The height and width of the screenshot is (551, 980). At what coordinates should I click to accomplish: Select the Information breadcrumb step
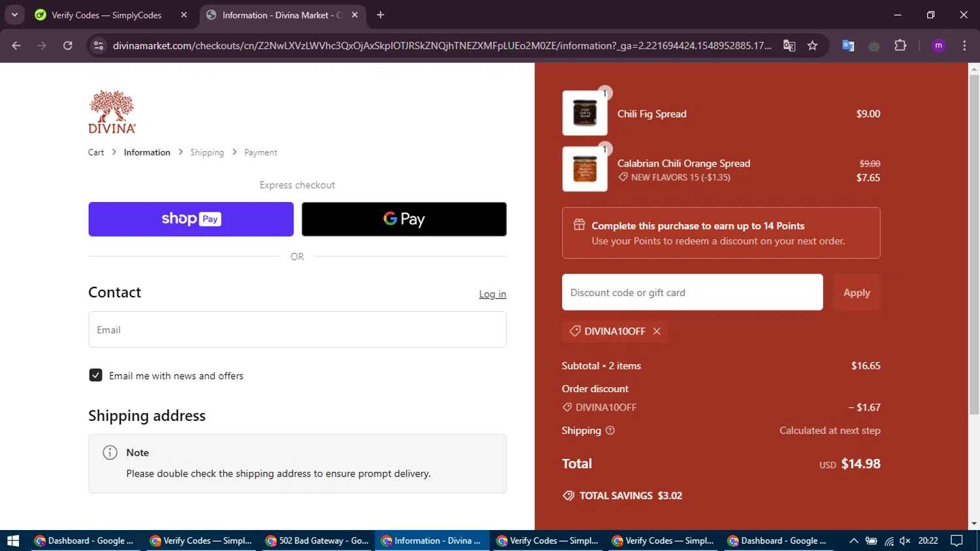[147, 152]
